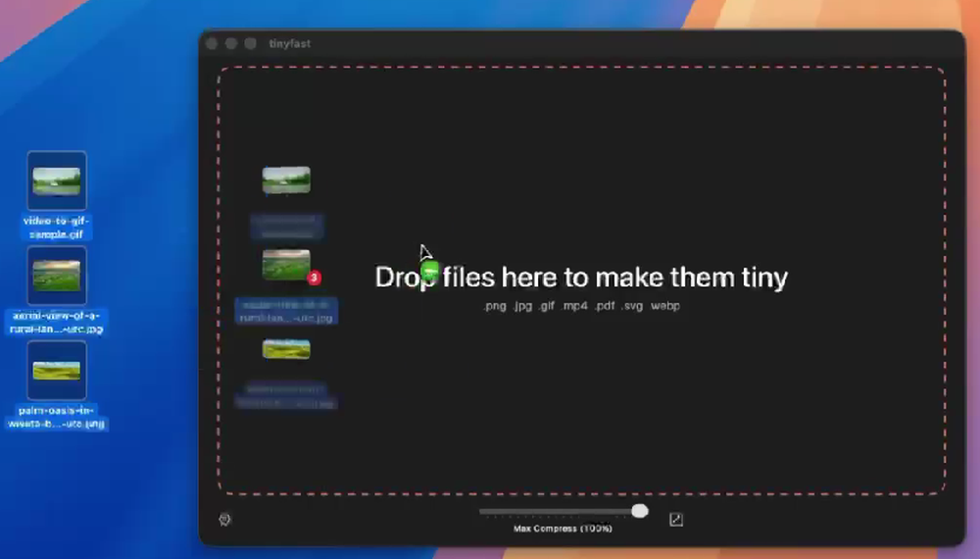Click the tinyfast window title
This screenshot has width=980, height=559.
(x=289, y=44)
